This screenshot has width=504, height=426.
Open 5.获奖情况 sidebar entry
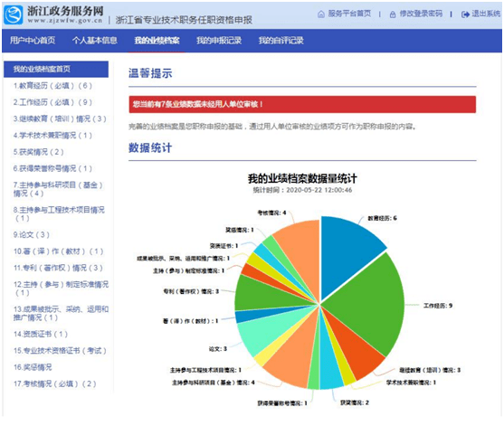(38, 152)
